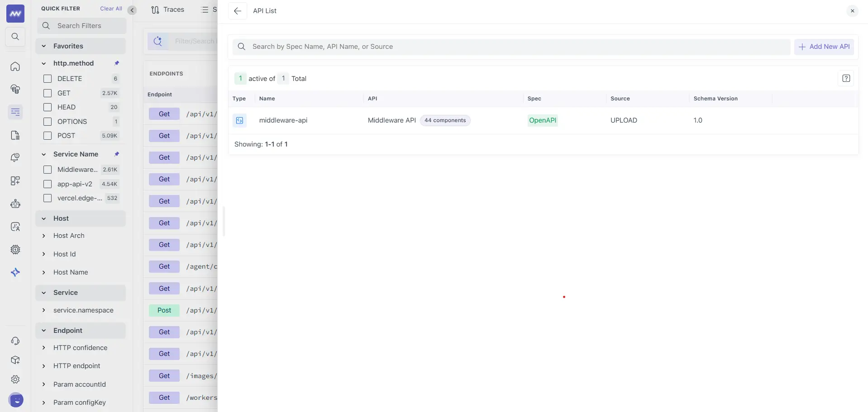868x412 pixels.
Task: Check the app-api-v2 service checkbox
Action: [x=47, y=184]
